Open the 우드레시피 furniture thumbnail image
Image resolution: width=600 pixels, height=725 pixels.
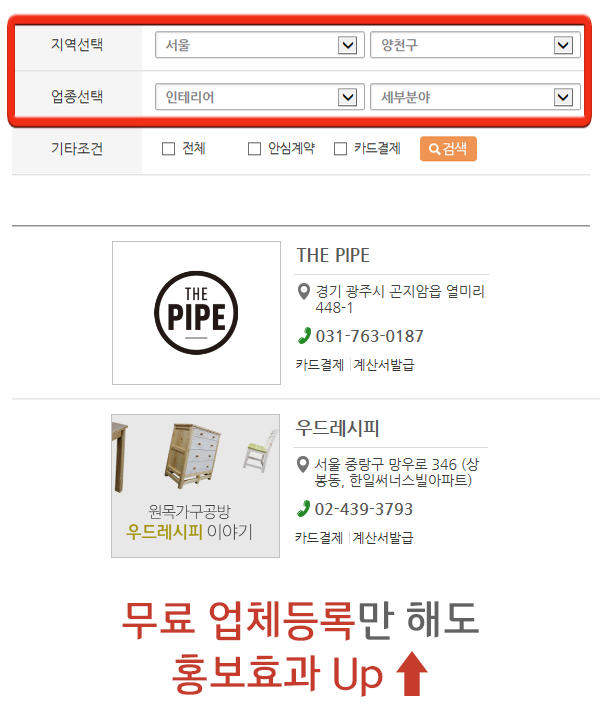pos(196,485)
